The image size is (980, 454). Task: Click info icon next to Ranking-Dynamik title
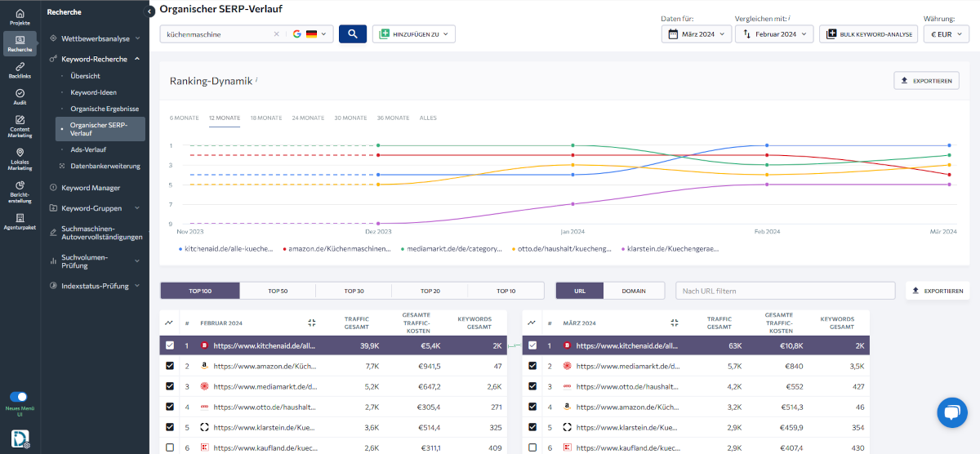click(256, 80)
